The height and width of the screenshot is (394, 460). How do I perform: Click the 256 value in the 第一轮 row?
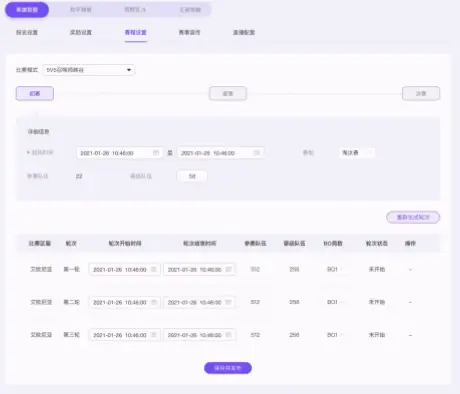[294, 269]
